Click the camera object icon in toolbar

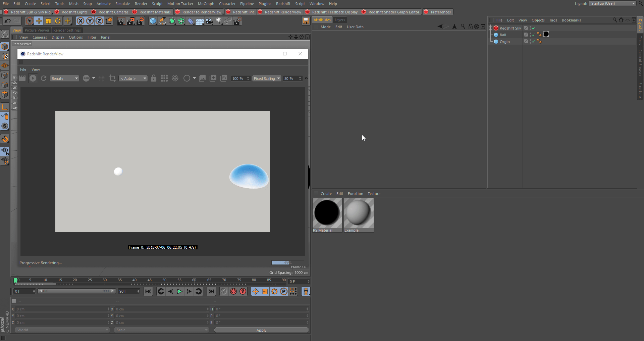click(x=209, y=21)
